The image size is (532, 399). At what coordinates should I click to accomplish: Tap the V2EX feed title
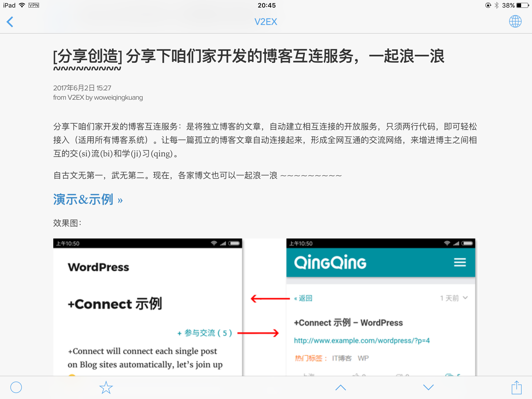(x=266, y=22)
